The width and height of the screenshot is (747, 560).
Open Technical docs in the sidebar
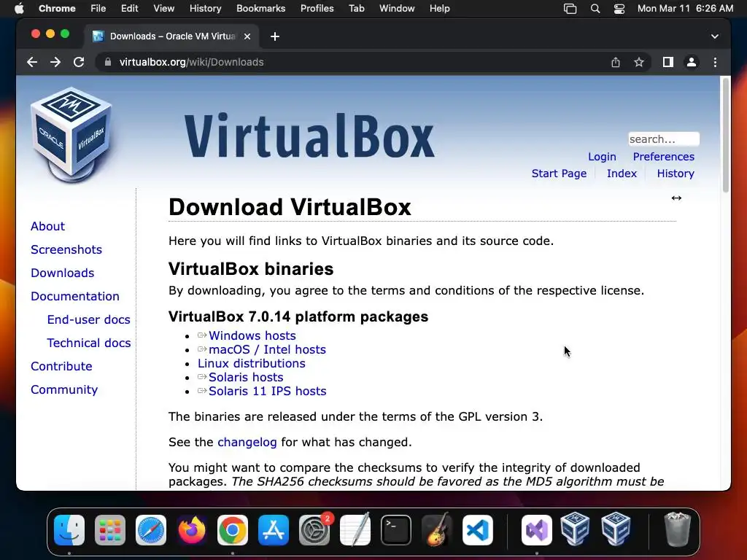click(x=88, y=343)
